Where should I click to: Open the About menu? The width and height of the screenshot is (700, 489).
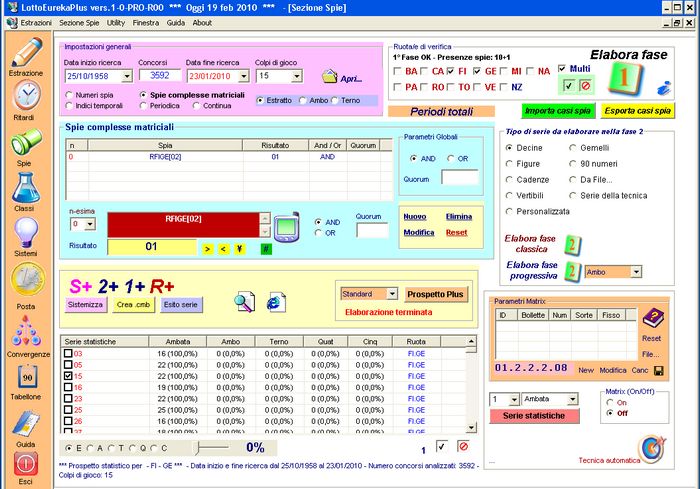202,23
